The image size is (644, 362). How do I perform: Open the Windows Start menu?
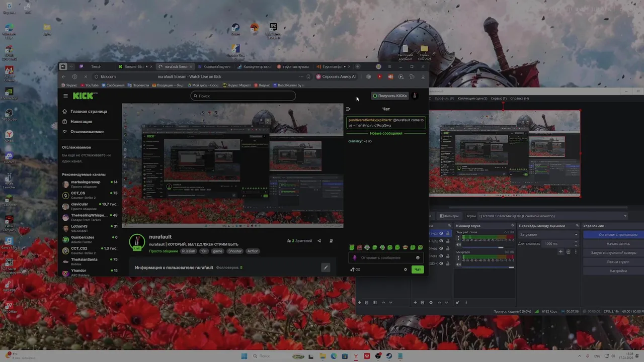(245, 356)
